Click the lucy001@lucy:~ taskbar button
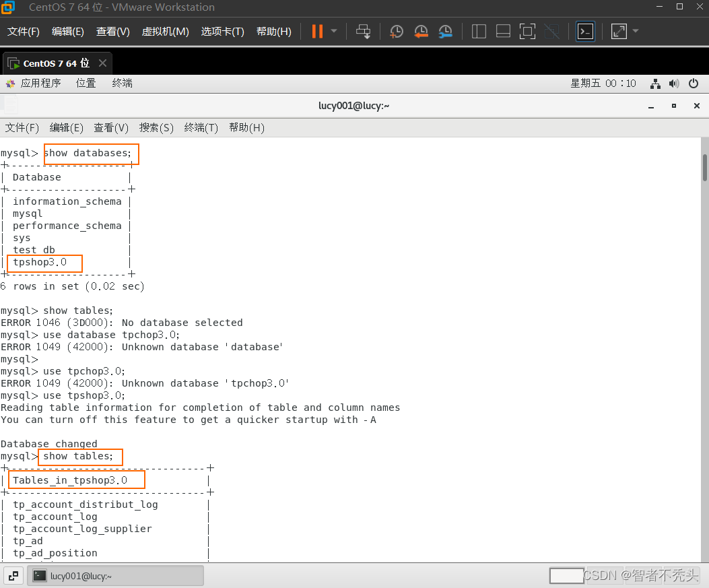This screenshot has height=588, width=709. [114, 575]
